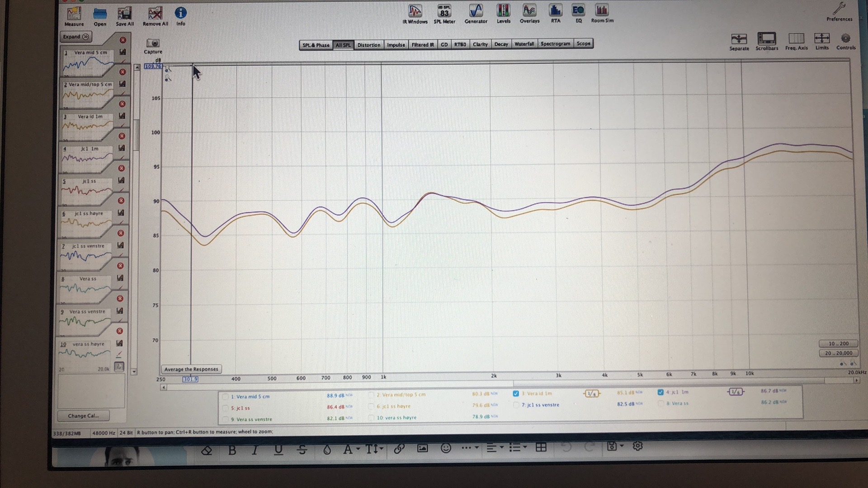
Task: Click measurement list scroll-up arrow
Action: coord(137,68)
